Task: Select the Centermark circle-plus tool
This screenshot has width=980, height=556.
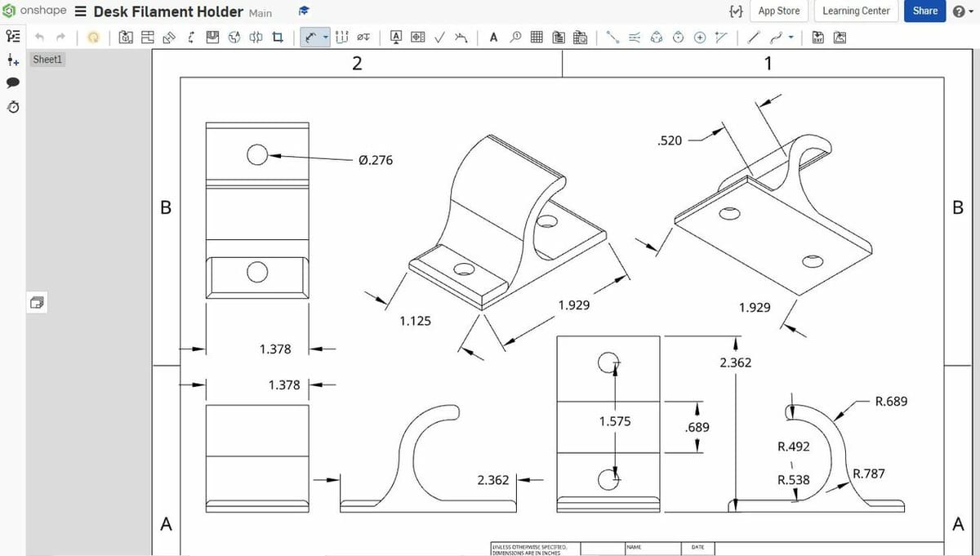Action: coord(700,38)
